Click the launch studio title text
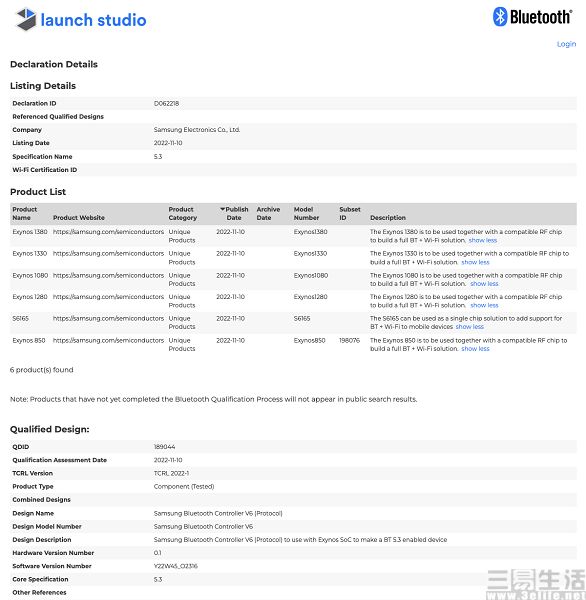Viewport: 586px width, 600px height. (x=93, y=20)
